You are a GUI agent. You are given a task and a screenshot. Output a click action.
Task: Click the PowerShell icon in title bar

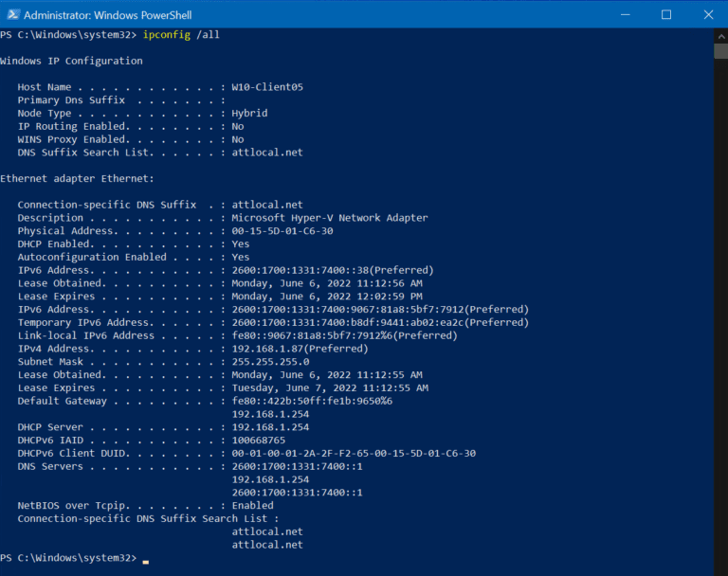[x=13, y=14]
